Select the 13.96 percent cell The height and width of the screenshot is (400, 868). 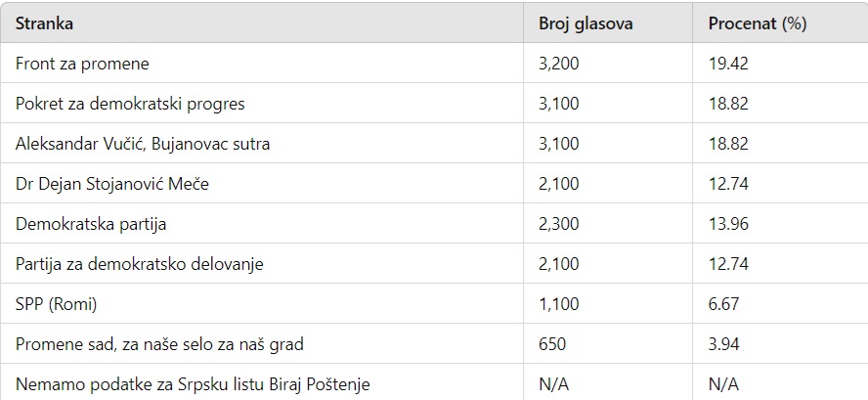(x=728, y=224)
